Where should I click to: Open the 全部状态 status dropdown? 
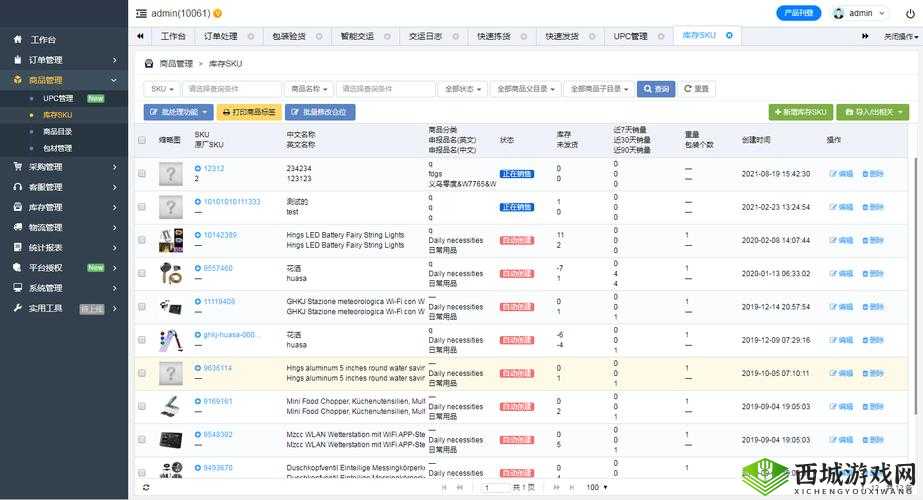(463, 89)
